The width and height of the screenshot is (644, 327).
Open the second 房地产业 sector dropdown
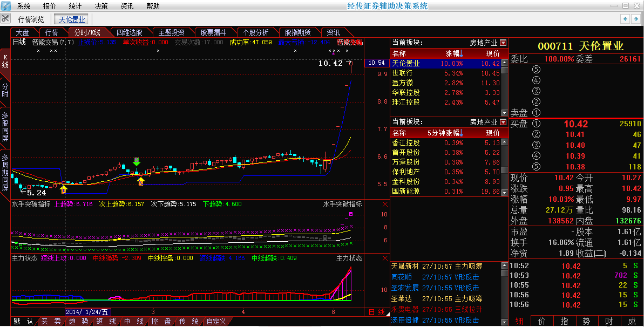click(x=503, y=122)
